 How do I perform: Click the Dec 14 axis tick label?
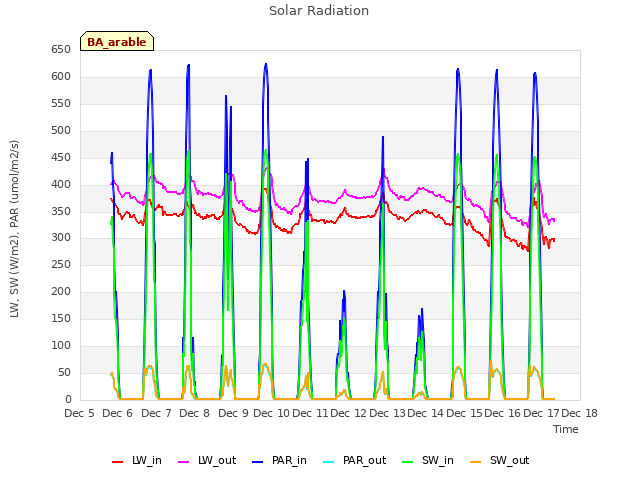click(x=425, y=413)
